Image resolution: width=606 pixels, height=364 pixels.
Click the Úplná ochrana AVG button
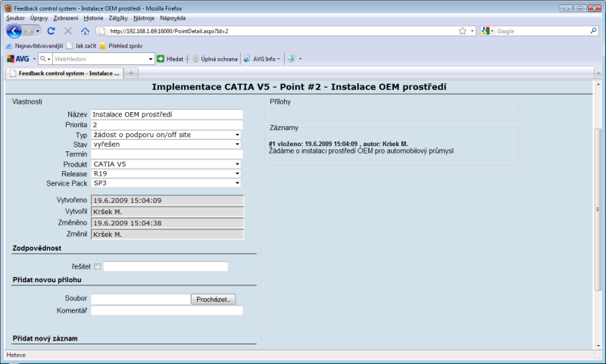[215, 59]
